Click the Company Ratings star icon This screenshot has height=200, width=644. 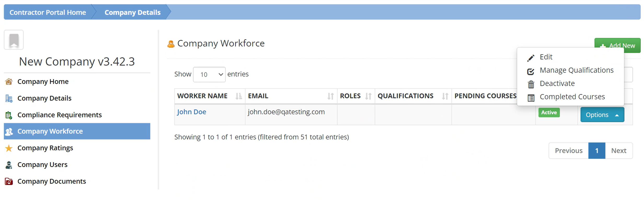point(9,148)
